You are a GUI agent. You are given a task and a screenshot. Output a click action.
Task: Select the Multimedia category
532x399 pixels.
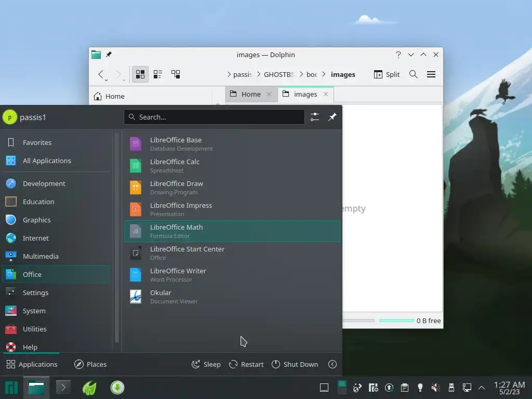pyautogui.click(x=56, y=256)
